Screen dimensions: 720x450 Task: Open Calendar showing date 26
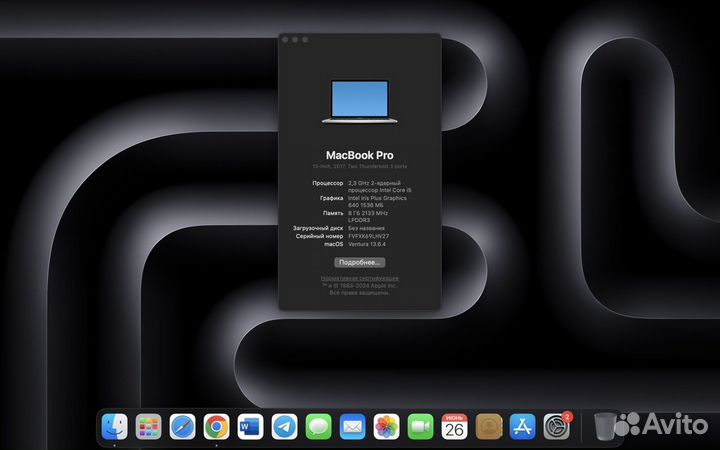454,427
